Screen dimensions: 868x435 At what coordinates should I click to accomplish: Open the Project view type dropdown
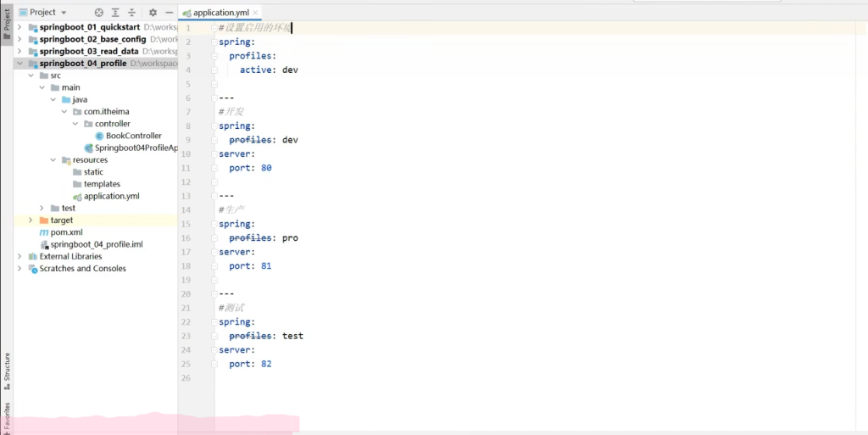63,13
